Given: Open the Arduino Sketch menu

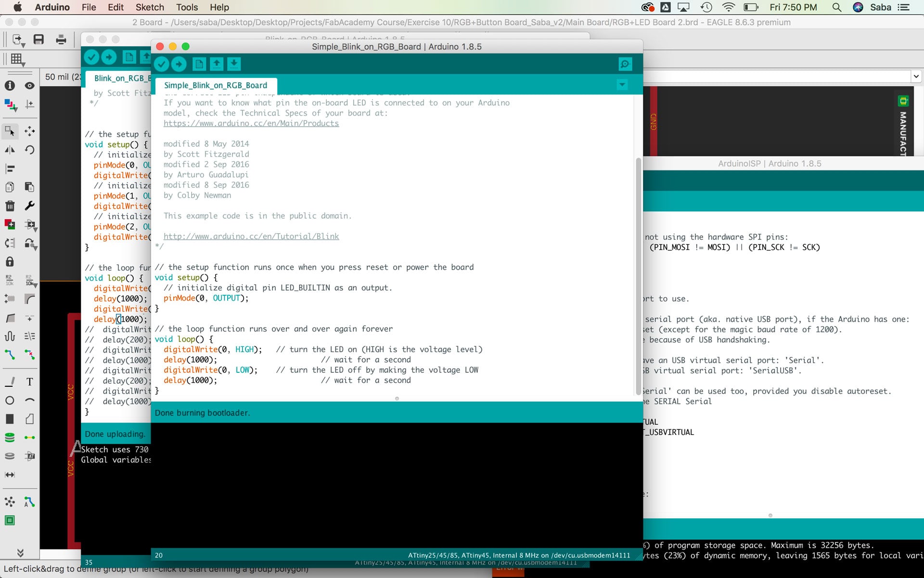Looking at the screenshot, I should click(150, 7).
